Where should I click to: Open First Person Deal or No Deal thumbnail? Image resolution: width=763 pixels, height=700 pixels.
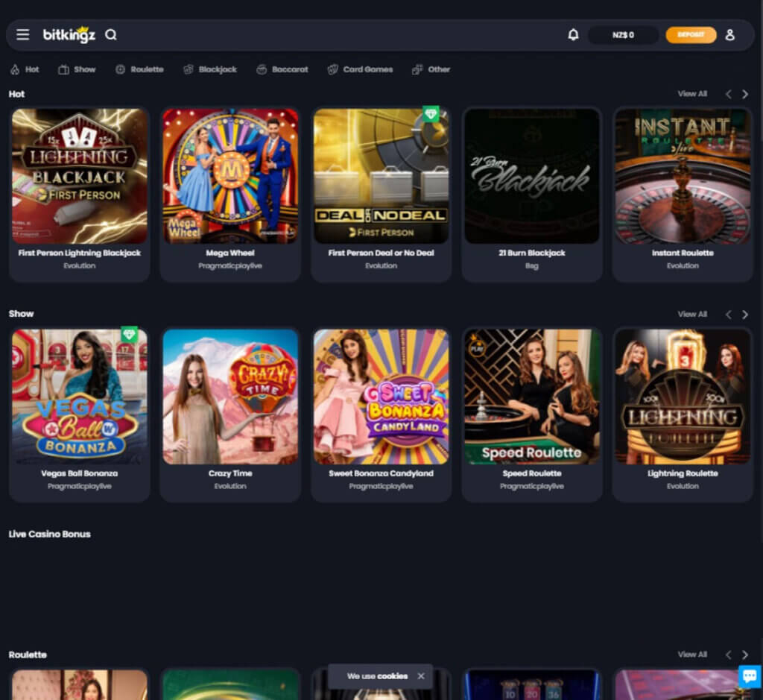tap(381, 176)
